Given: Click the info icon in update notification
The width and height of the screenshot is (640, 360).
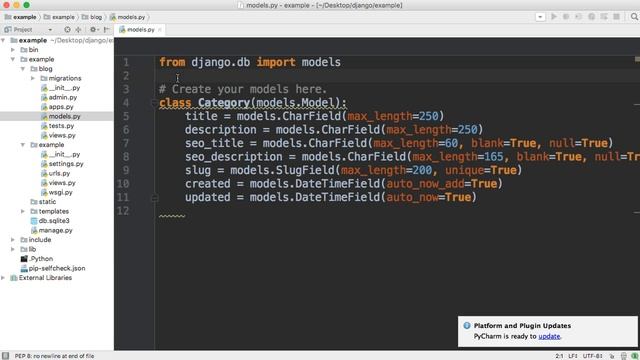Looking at the screenshot, I should point(467,326).
